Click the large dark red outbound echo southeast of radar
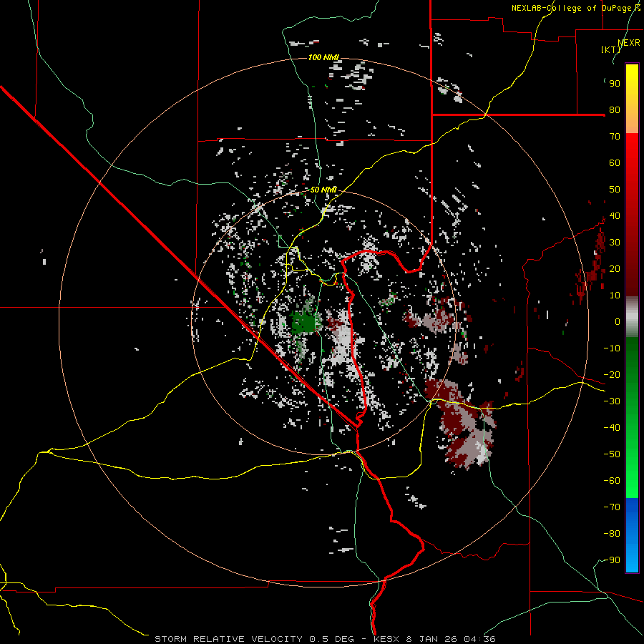This screenshot has width=644, height=644. tap(460, 423)
